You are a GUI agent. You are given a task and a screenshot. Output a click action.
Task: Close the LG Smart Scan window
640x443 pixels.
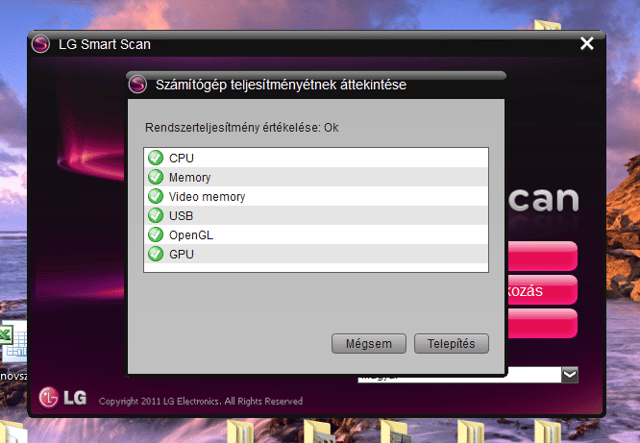click(x=587, y=43)
